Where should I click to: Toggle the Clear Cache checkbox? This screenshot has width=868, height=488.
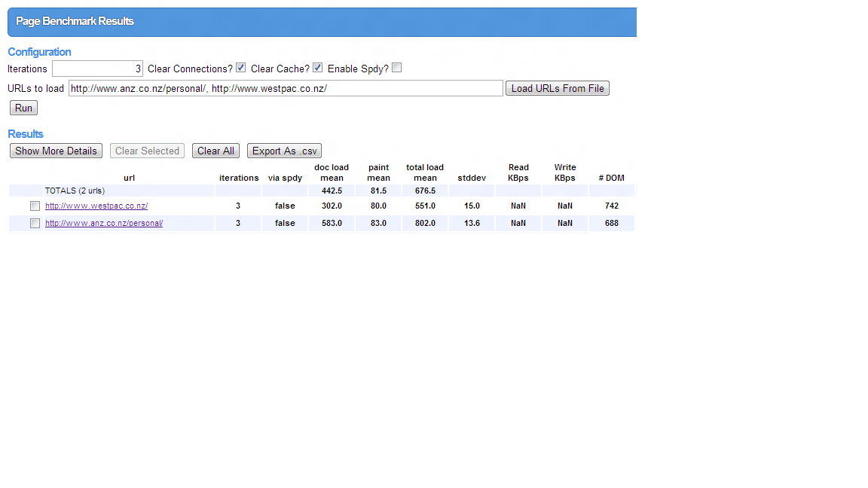(318, 68)
